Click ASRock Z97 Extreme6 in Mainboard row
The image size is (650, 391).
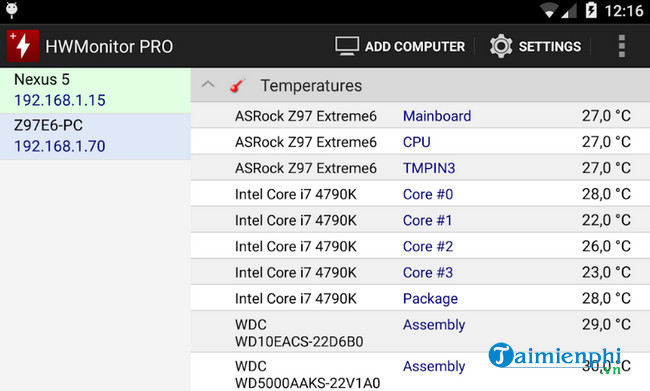pos(306,116)
